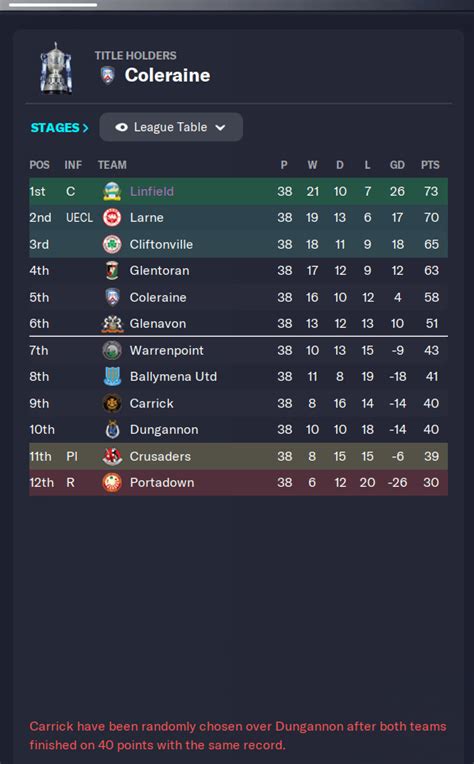474x764 pixels.
Task: Select the Portadown round badge
Action: [112, 482]
